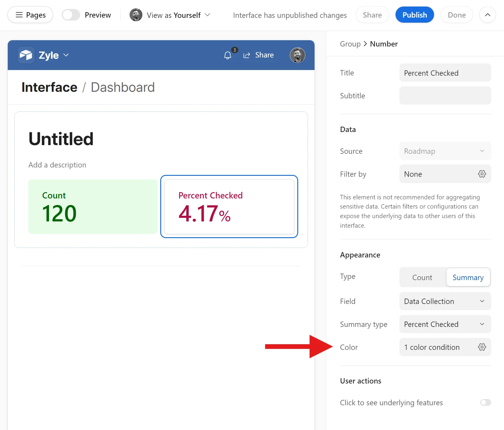Click Add a description placeholder
Screen dimensions: 504x430
(x=57, y=165)
